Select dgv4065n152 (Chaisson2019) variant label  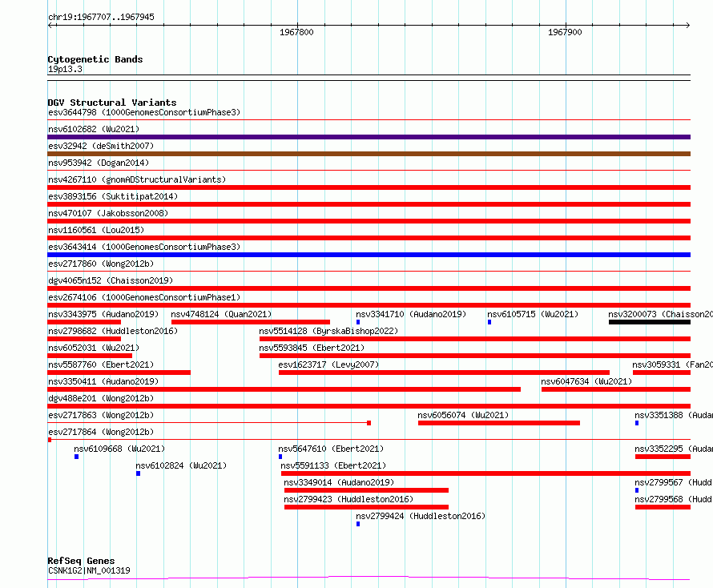111,280
